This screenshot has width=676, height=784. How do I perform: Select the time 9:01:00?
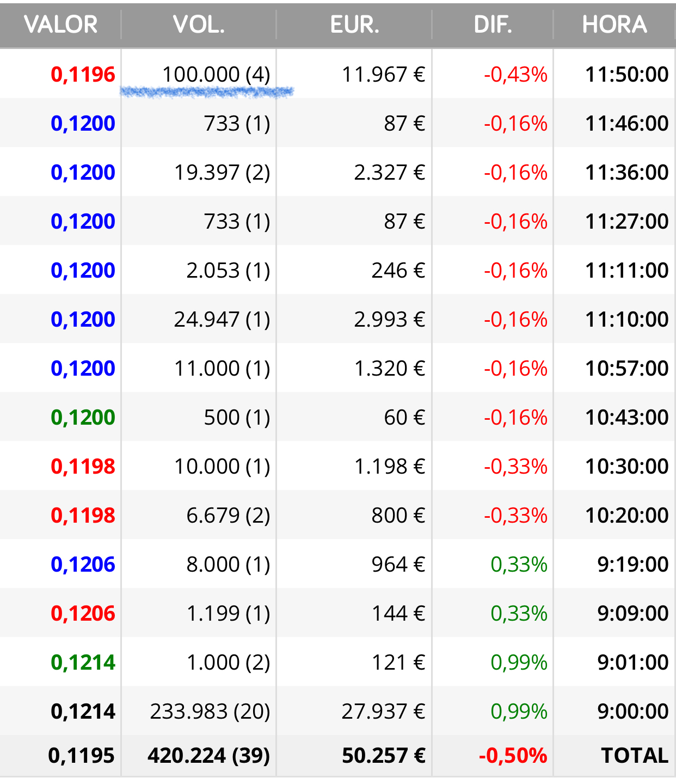click(x=633, y=663)
